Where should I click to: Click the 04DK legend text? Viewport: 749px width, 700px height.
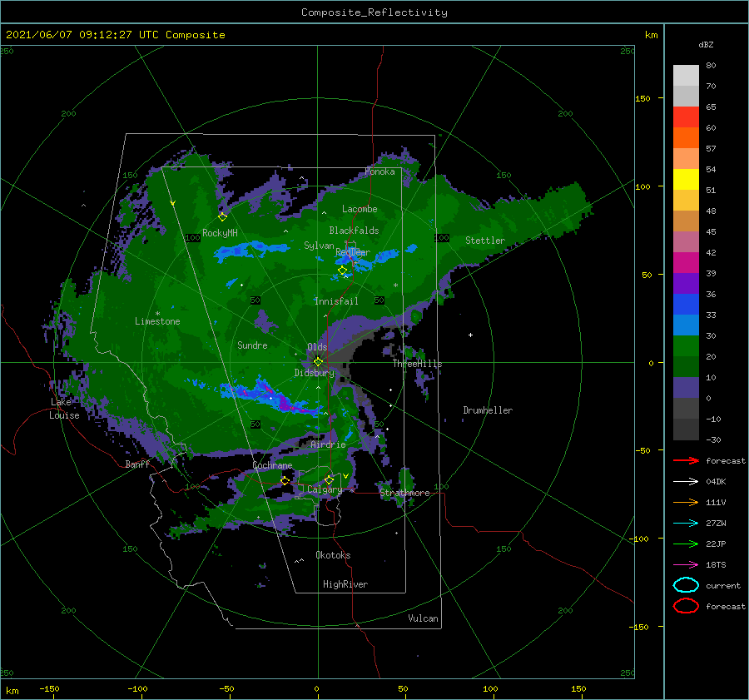[716, 482]
